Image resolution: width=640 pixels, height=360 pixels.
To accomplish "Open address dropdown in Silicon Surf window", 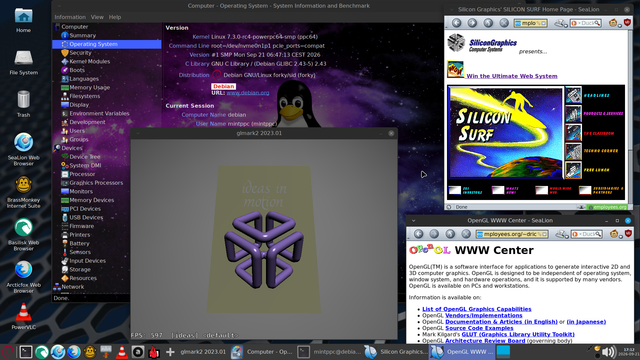I will click(x=544, y=23).
